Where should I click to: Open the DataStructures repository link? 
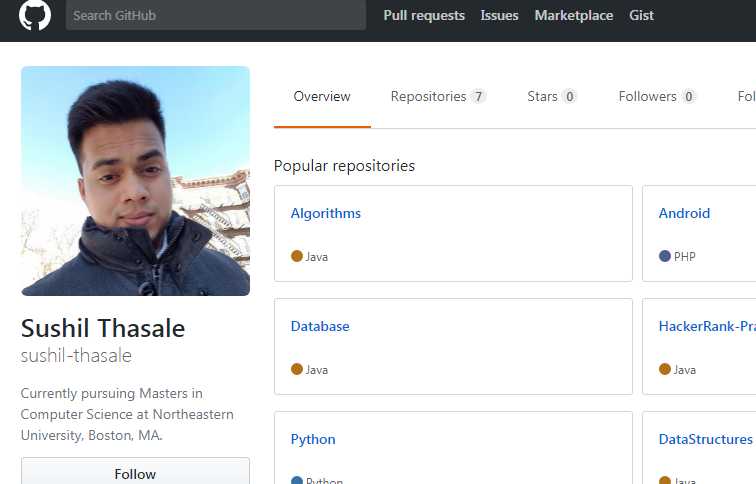705,439
